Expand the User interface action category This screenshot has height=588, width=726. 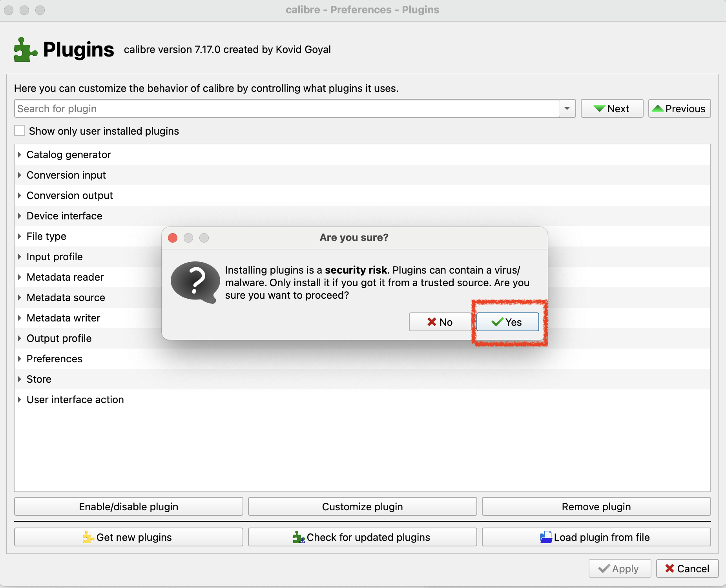coord(19,400)
